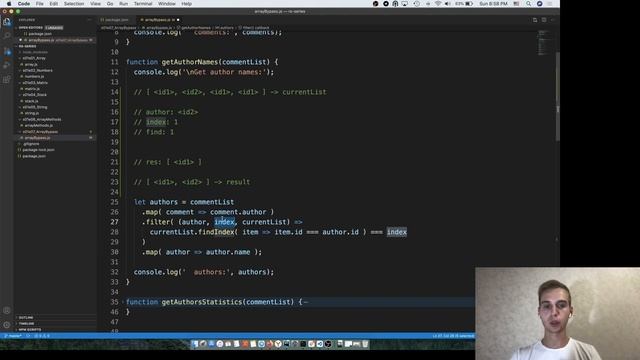This screenshot has height=360, width=640.
Task: Click the volume icon in menu bar
Action: 447,4
